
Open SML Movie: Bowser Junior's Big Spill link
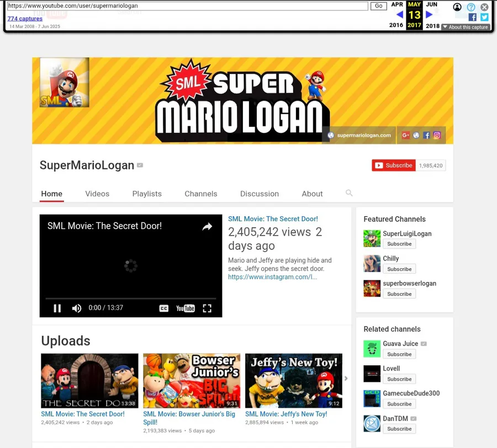click(x=189, y=418)
